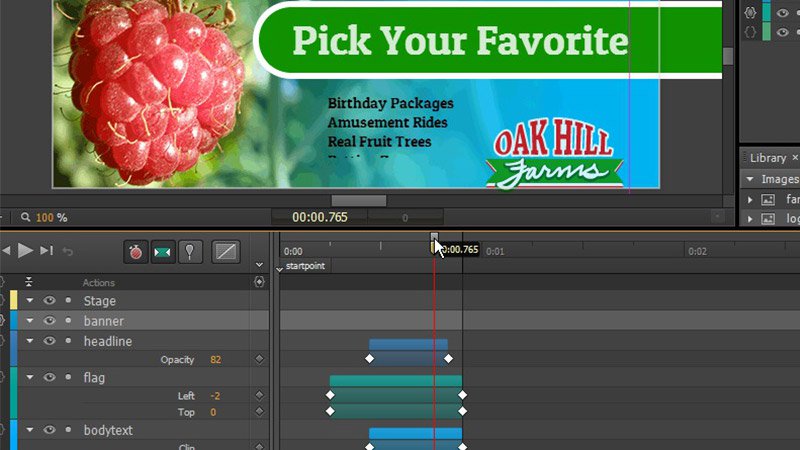Click the magnifier zoom icon
800x450 pixels.
pyautogui.click(x=25, y=217)
